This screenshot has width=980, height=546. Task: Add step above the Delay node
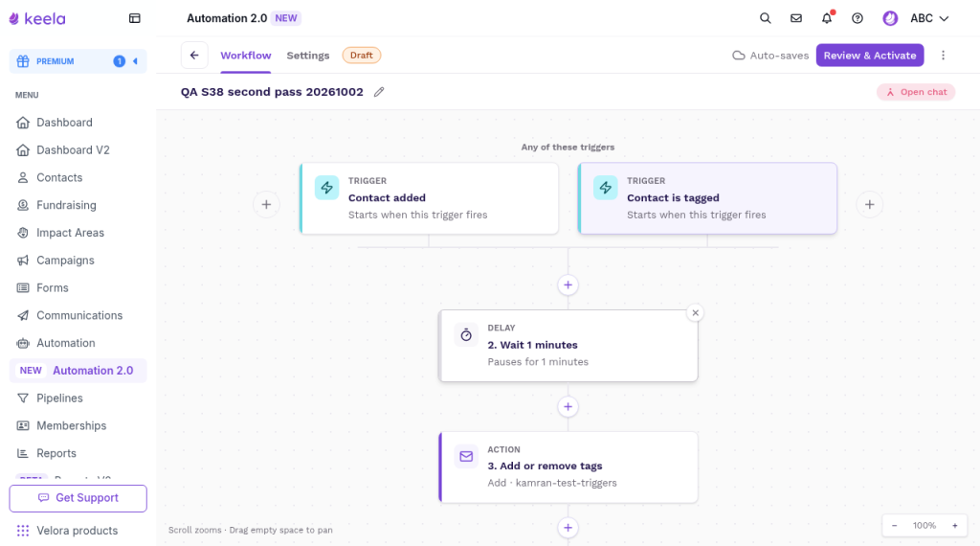568,285
